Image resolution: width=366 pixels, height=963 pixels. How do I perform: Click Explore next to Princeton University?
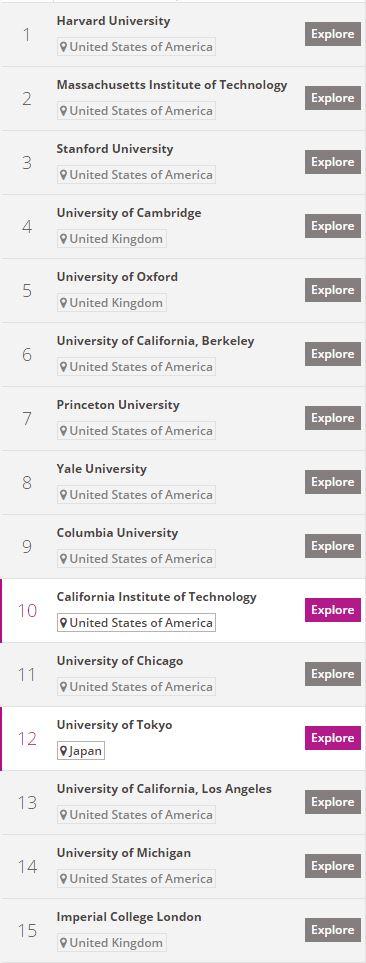pos(333,418)
